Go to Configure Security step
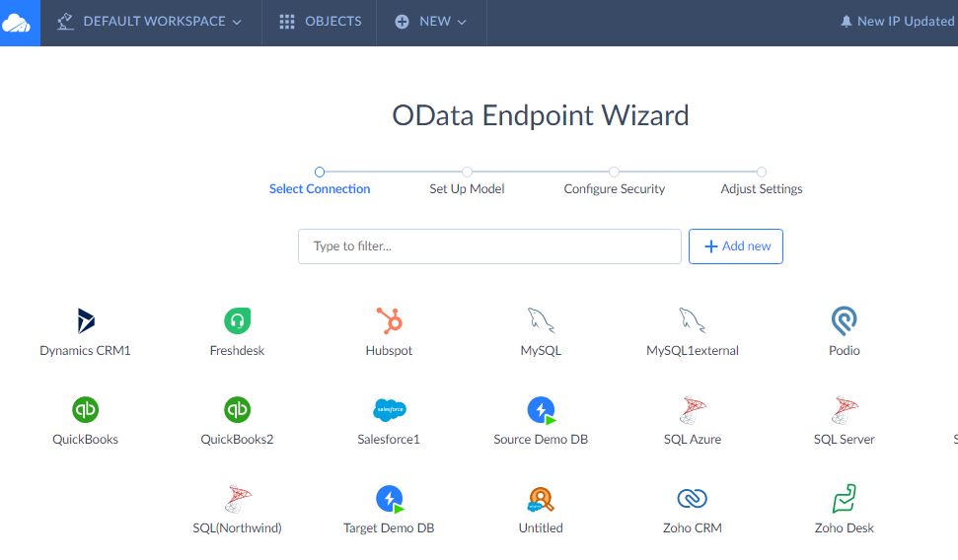The width and height of the screenshot is (958, 560). pyautogui.click(x=614, y=188)
